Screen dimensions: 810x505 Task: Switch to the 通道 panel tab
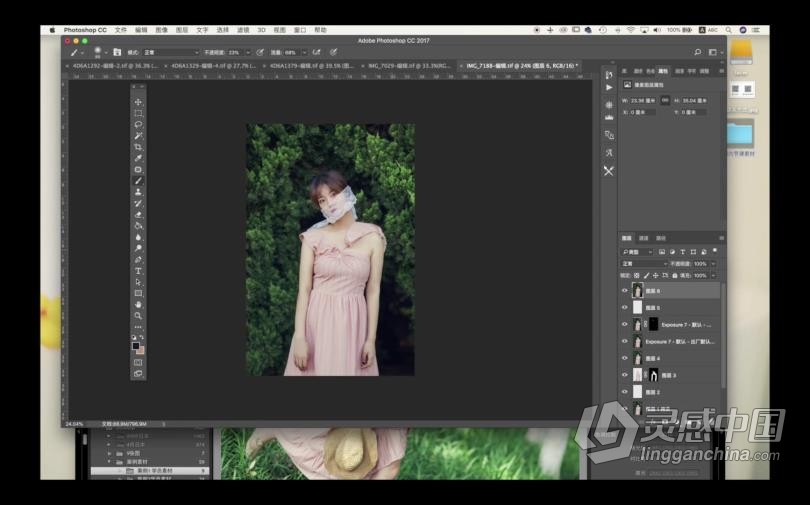pyautogui.click(x=644, y=238)
